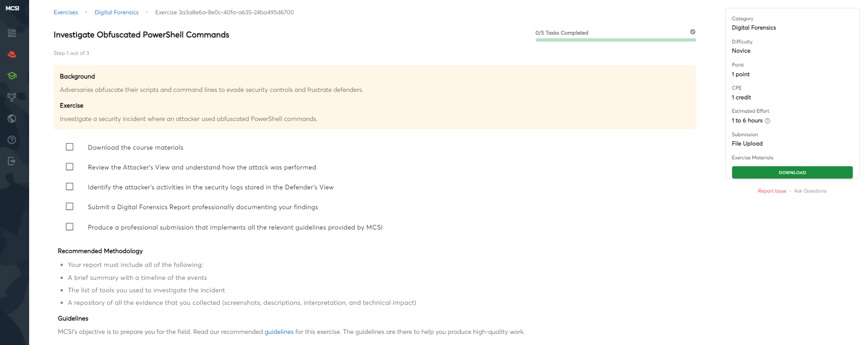Check 'Download the course materials' task
The image size is (868, 345).
[70, 147]
